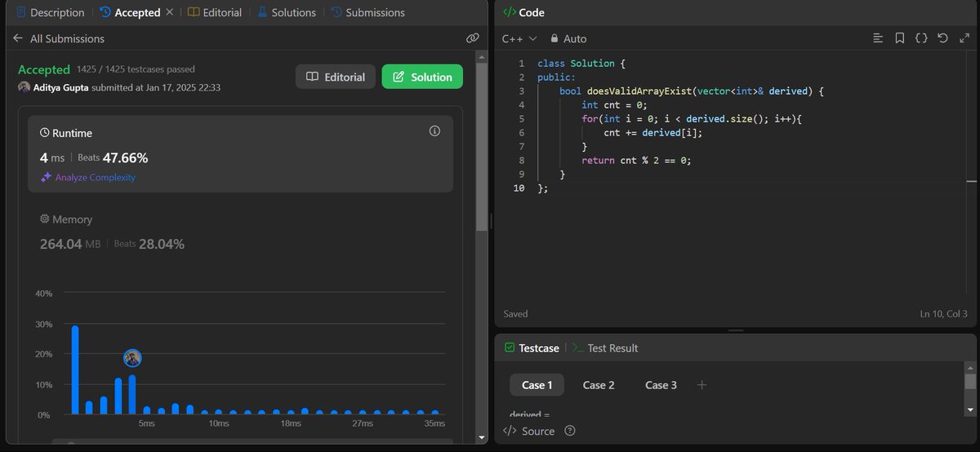The height and width of the screenshot is (452, 980).
Task: Click the doesValidArrayExist function name
Action: (x=638, y=91)
